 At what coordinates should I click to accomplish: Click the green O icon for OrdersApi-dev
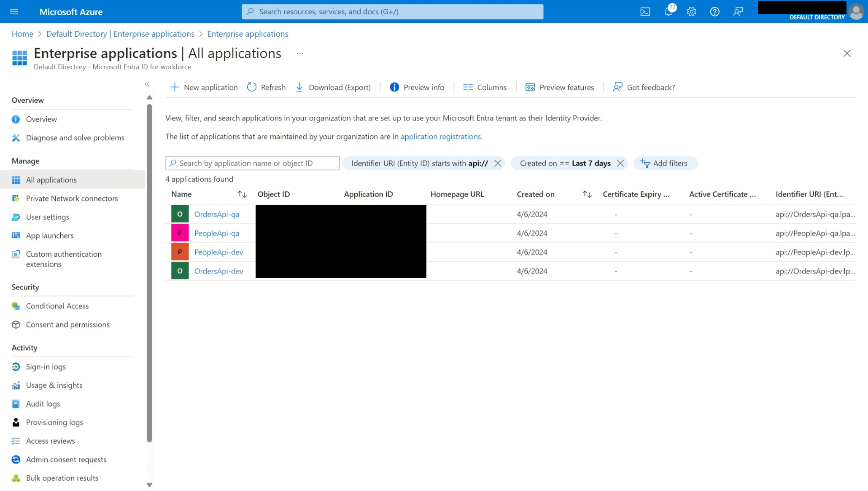[180, 271]
